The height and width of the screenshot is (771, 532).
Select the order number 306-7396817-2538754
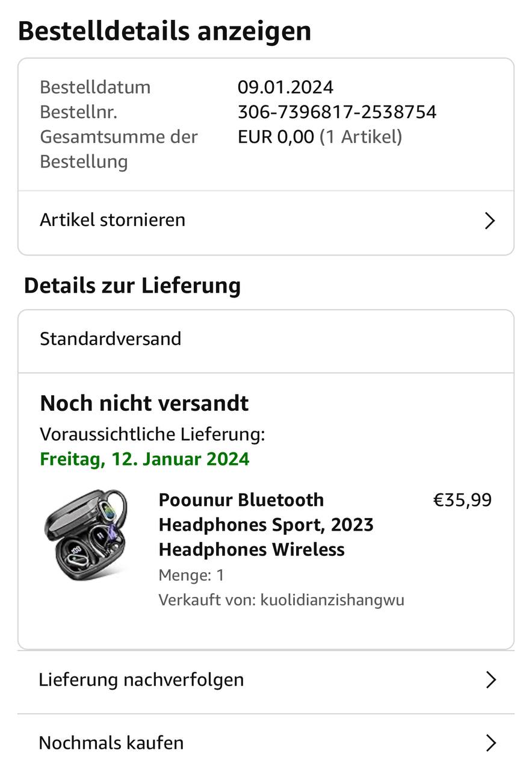coord(337,112)
